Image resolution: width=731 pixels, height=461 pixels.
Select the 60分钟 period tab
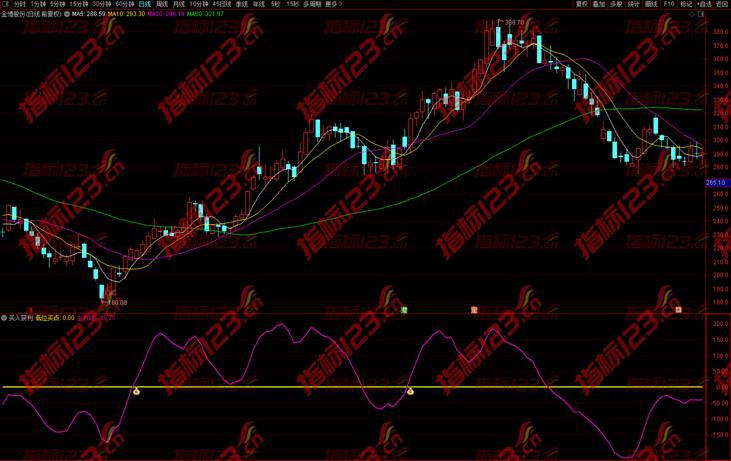(123, 4)
